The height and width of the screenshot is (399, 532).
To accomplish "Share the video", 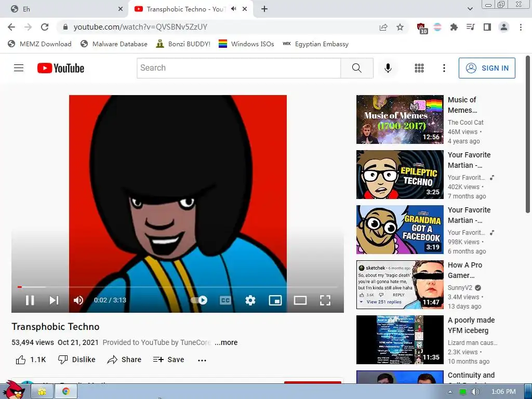I will [124, 360].
